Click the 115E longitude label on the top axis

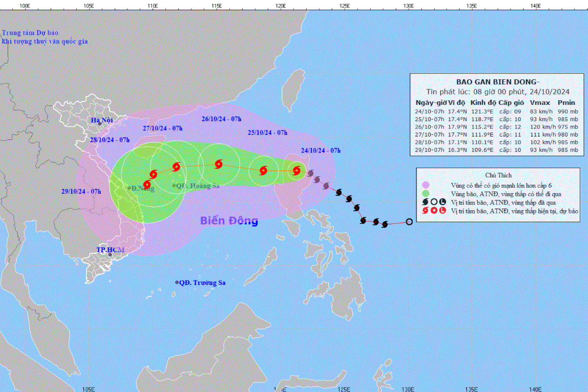point(217,6)
